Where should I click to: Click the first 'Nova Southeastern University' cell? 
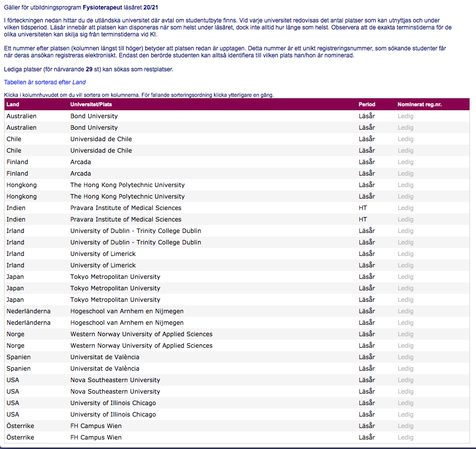point(115,380)
